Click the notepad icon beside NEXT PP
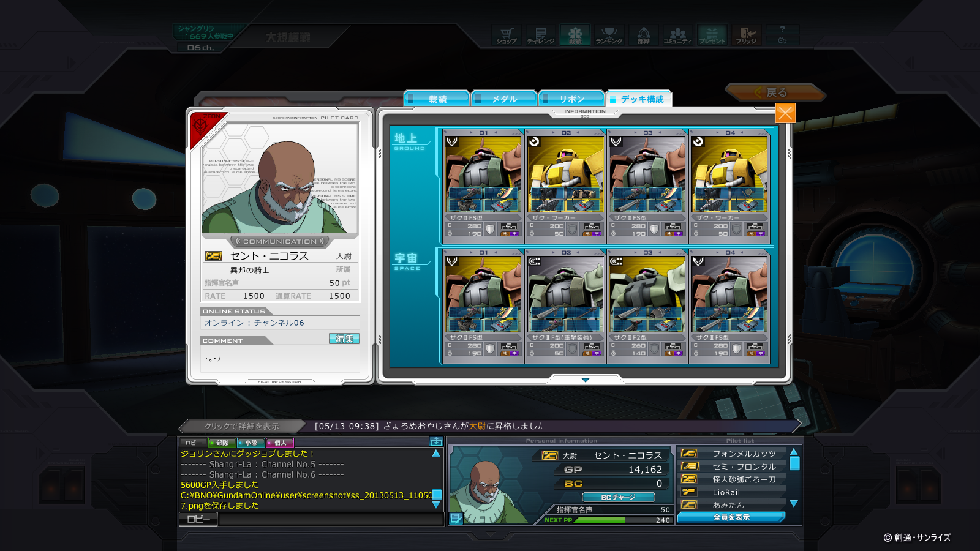 [x=456, y=519]
